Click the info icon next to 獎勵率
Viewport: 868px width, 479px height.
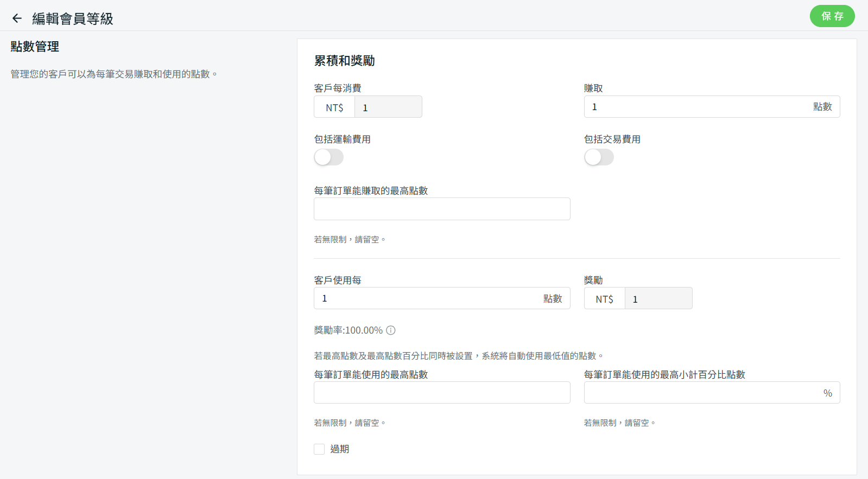coord(390,330)
